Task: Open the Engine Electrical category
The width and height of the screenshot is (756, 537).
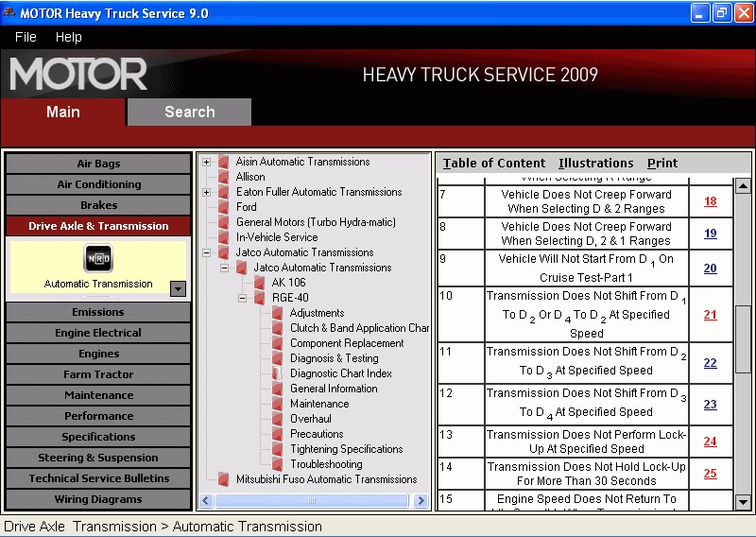Action: pos(98,333)
